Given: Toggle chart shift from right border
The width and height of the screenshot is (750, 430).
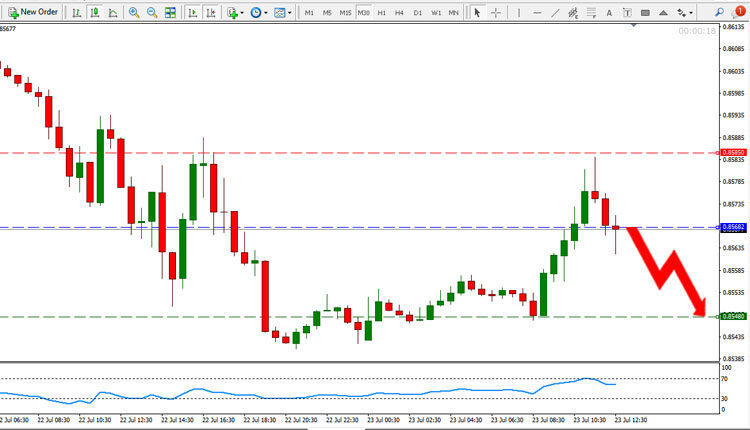Looking at the screenshot, I should [211, 13].
